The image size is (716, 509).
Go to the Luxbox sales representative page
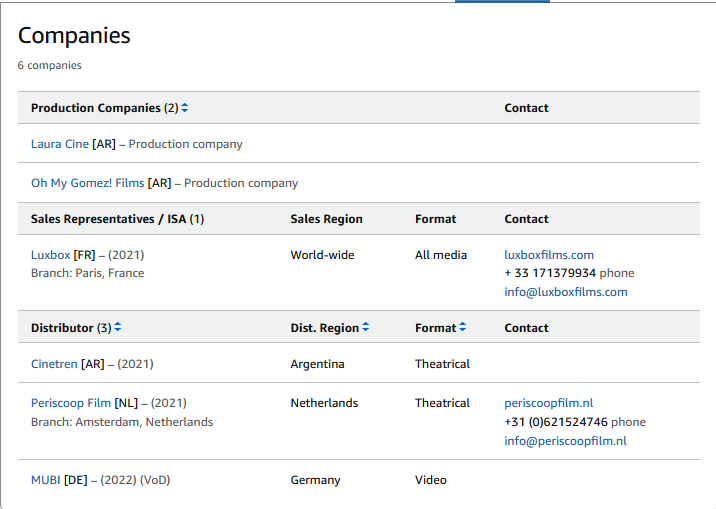tap(50, 255)
